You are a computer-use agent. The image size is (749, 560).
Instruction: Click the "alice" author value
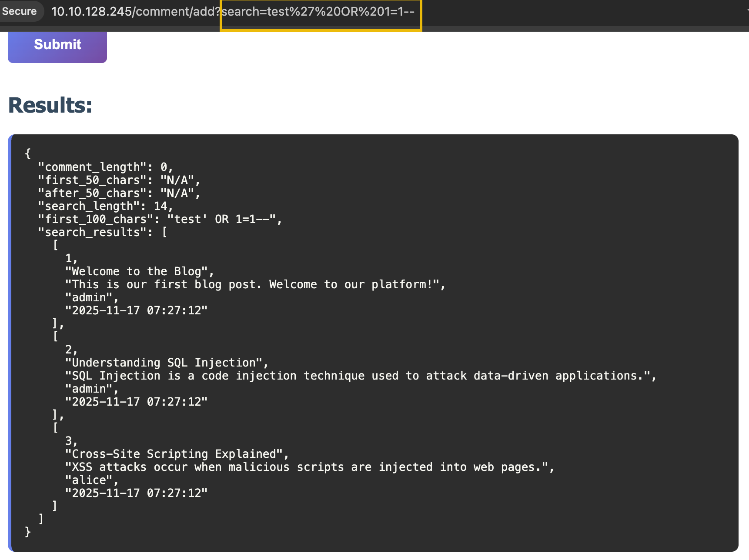92,480
